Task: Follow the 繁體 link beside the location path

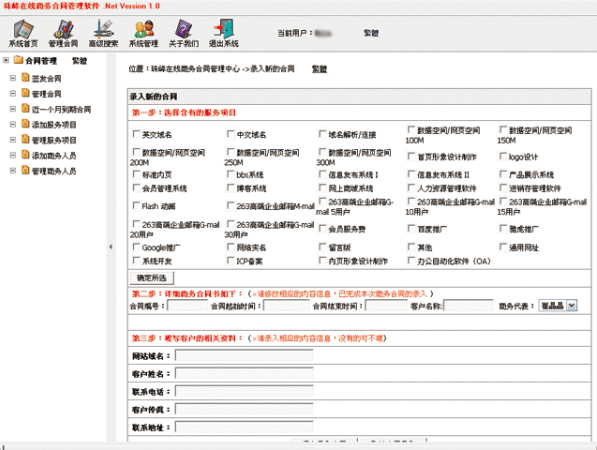Action: [319, 69]
